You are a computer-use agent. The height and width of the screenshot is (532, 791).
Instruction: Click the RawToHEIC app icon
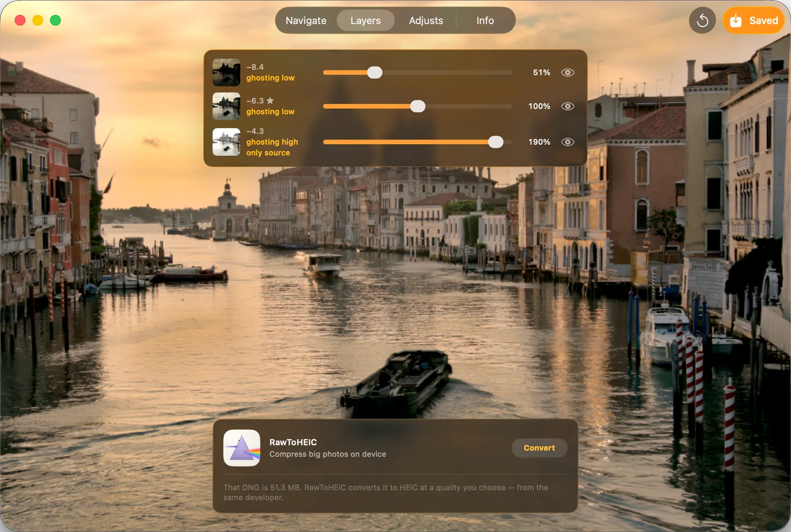[242, 448]
